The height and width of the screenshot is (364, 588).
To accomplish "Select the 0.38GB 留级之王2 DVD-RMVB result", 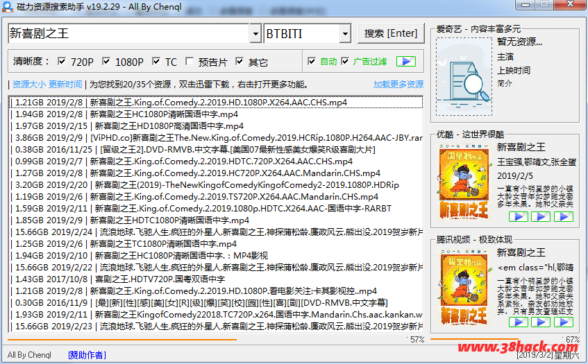I will click(x=216, y=150).
